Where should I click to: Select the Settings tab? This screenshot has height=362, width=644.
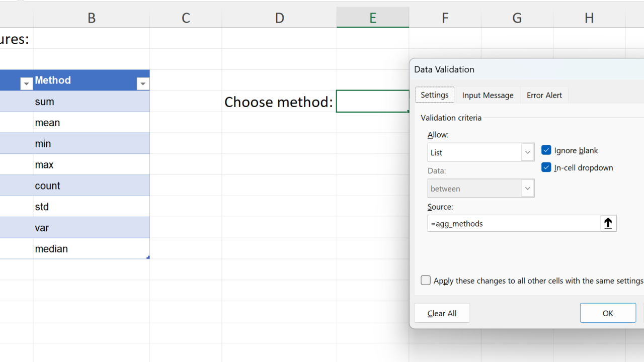pos(434,95)
